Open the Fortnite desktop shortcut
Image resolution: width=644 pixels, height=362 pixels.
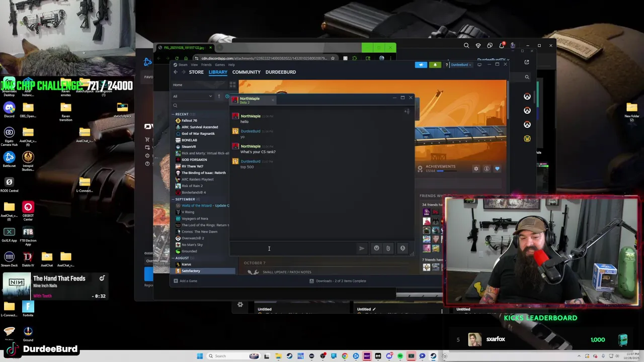[28, 309]
